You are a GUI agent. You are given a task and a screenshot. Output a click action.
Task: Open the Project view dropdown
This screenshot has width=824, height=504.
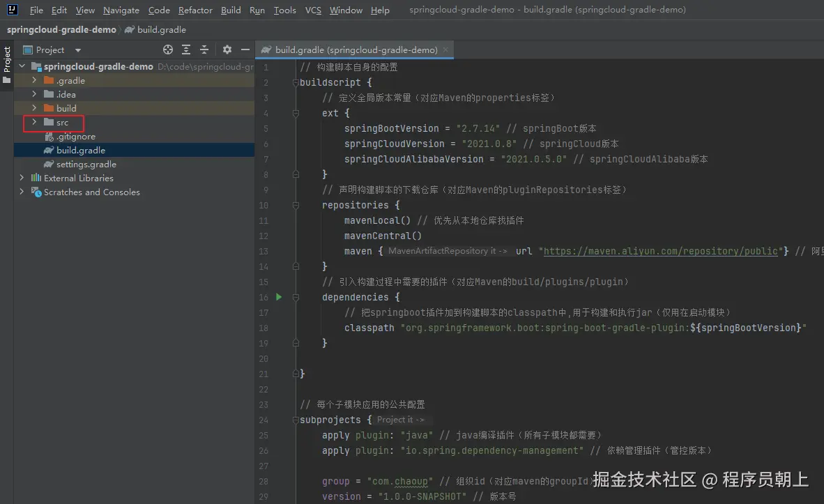click(77, 50)
